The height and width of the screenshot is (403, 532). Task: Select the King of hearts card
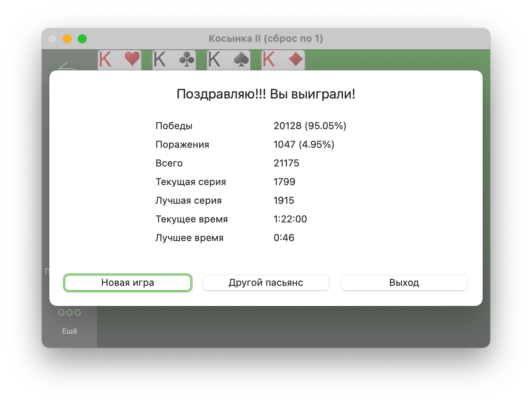[120, 60]
